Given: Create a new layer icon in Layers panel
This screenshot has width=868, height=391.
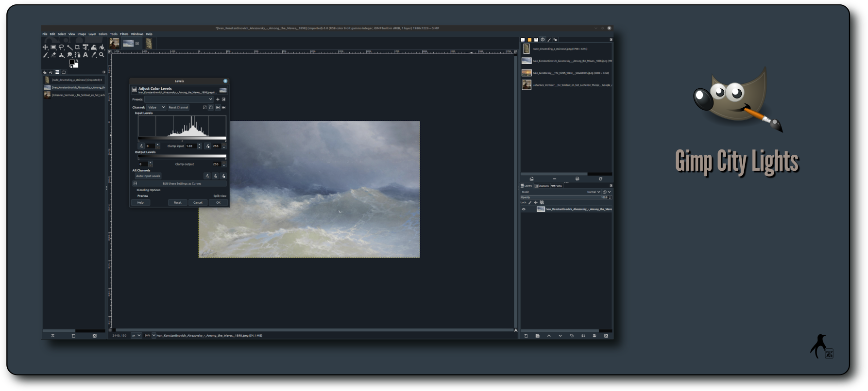Looking at the screenshot, I should click(x=526, y=336).
